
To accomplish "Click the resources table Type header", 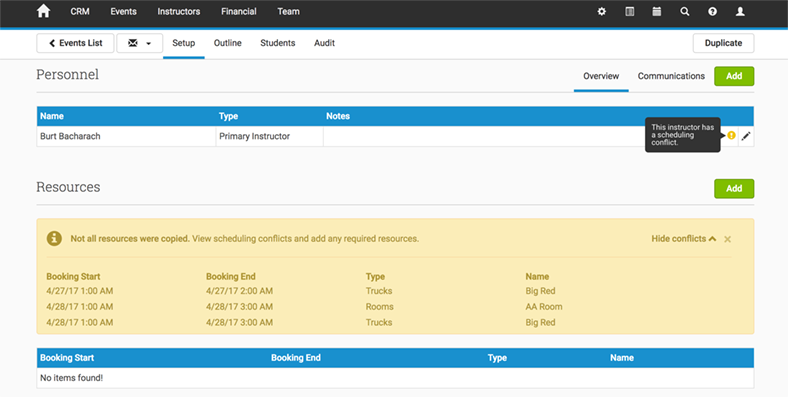I will tap(497, 358).
